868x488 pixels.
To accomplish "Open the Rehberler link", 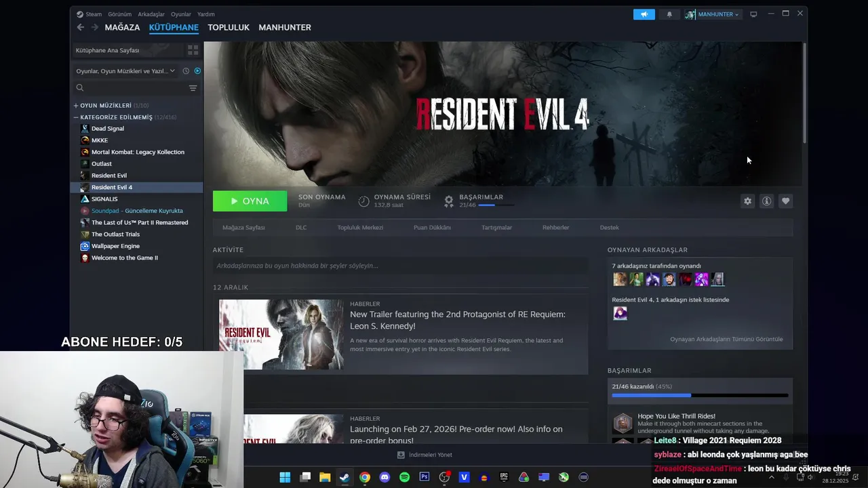I will click(x=555, y=228).
